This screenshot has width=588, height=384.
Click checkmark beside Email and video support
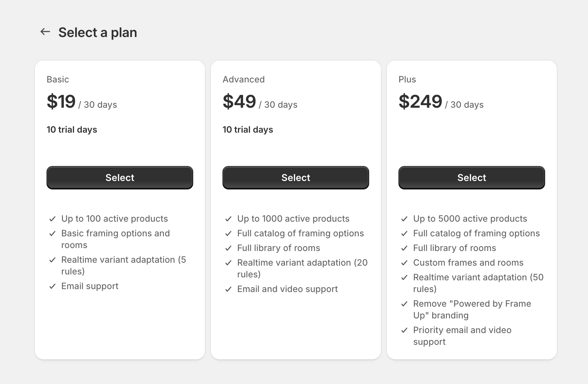(228, 289)
